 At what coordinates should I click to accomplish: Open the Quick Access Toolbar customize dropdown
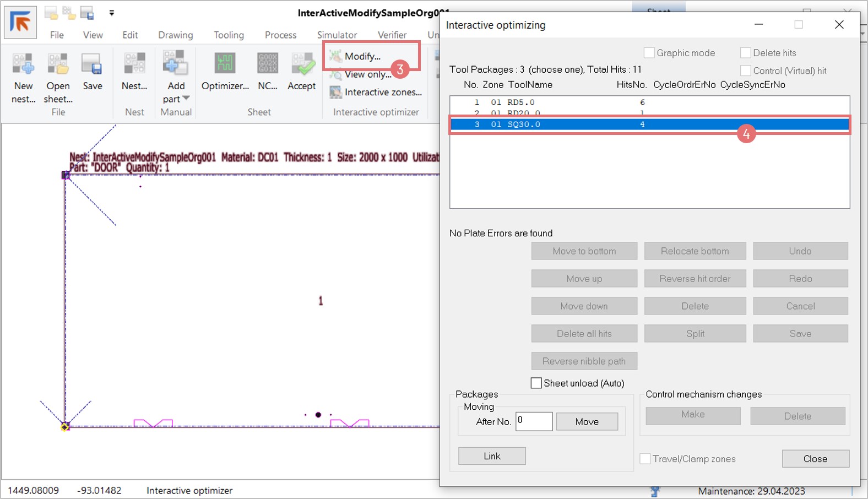112,13
